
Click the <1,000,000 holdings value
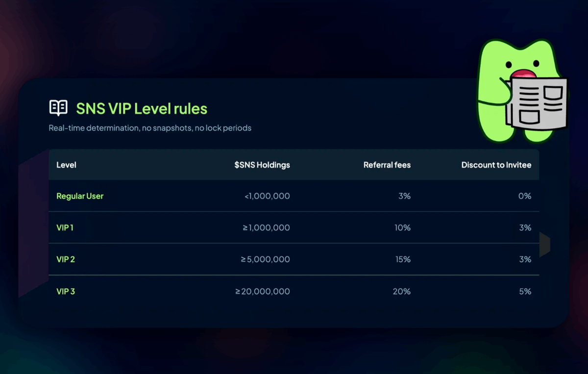(267, 196)
